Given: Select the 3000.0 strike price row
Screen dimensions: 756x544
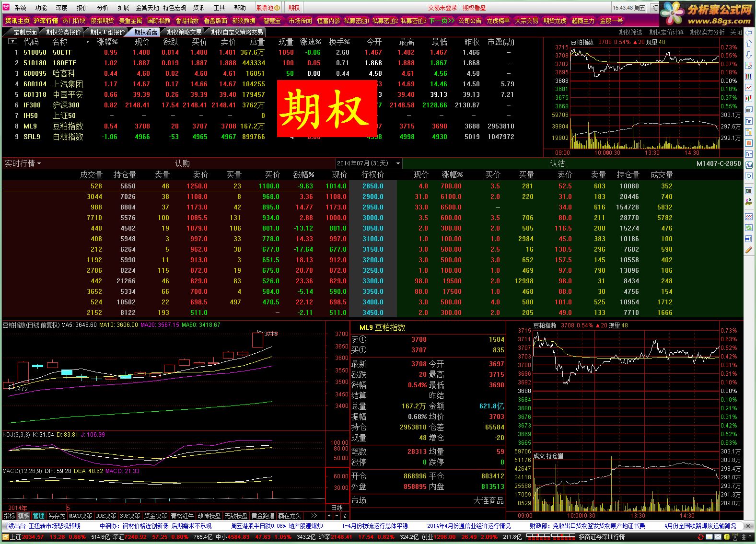Looking at the screenshot, I should click(373, 218).
